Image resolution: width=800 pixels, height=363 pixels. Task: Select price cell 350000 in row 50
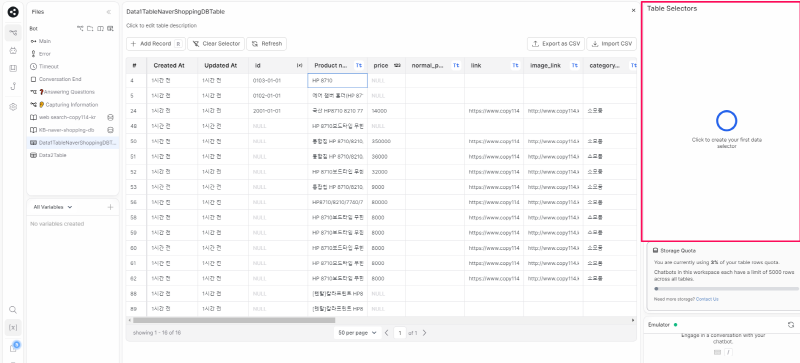pos(386,141)
